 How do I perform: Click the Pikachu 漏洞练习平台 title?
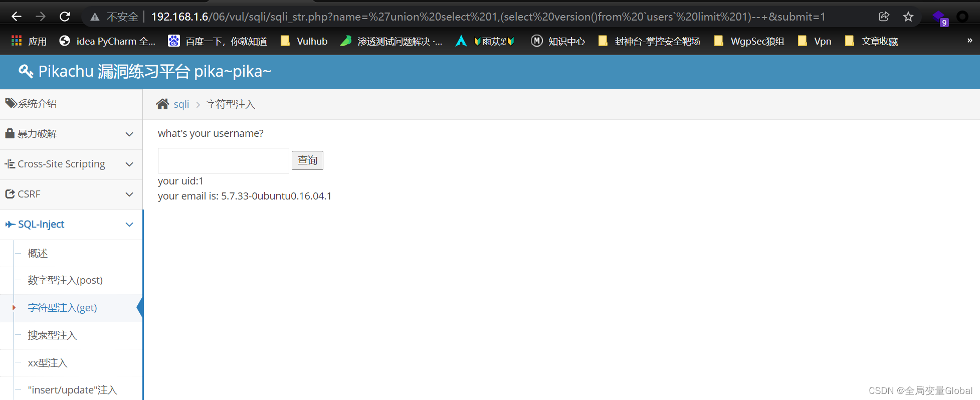[x=154, y=72]
